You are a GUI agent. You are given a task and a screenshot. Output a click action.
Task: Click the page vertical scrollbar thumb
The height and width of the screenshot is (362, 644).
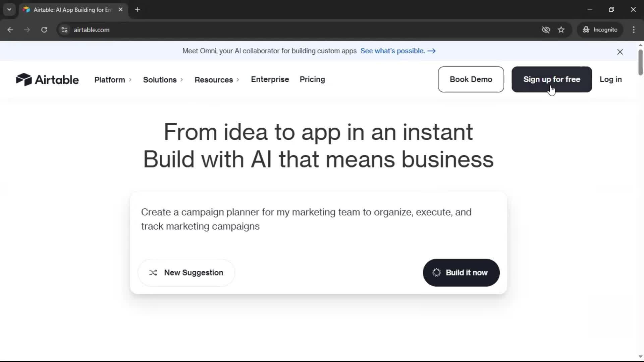[640, 62]
